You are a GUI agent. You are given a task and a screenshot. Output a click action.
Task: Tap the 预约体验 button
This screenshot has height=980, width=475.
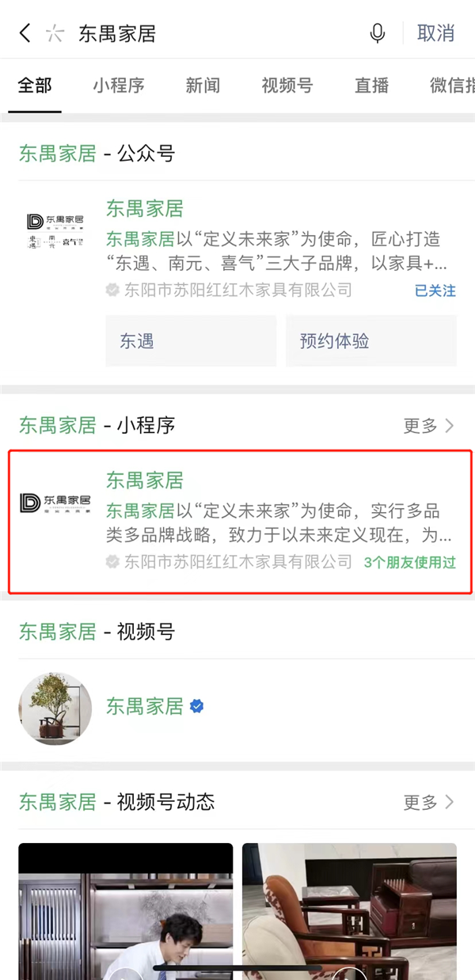pos(371,341)
